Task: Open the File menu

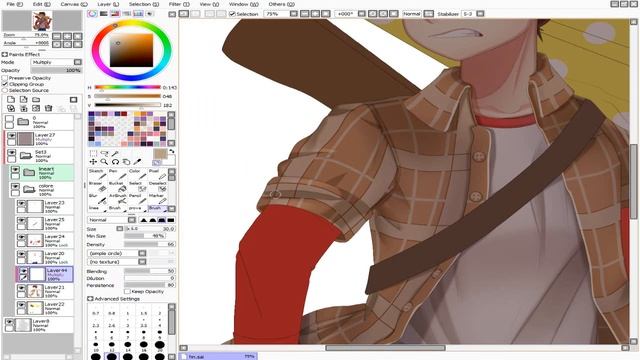Action: pos(14,4)
